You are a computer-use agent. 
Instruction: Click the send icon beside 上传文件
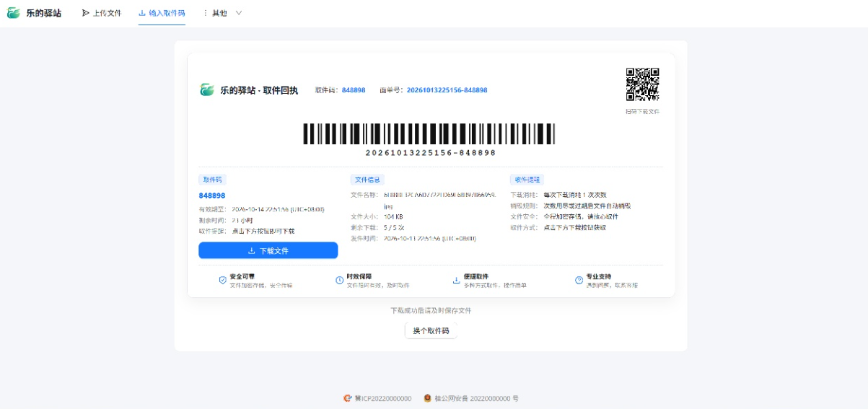click(86, 13)
